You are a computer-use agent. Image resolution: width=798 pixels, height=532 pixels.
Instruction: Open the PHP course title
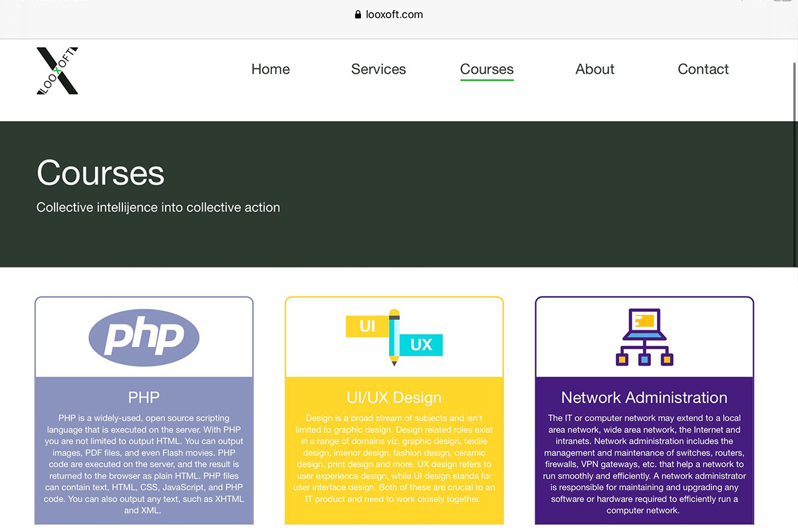pyautogui.click(x=144, y=398)
